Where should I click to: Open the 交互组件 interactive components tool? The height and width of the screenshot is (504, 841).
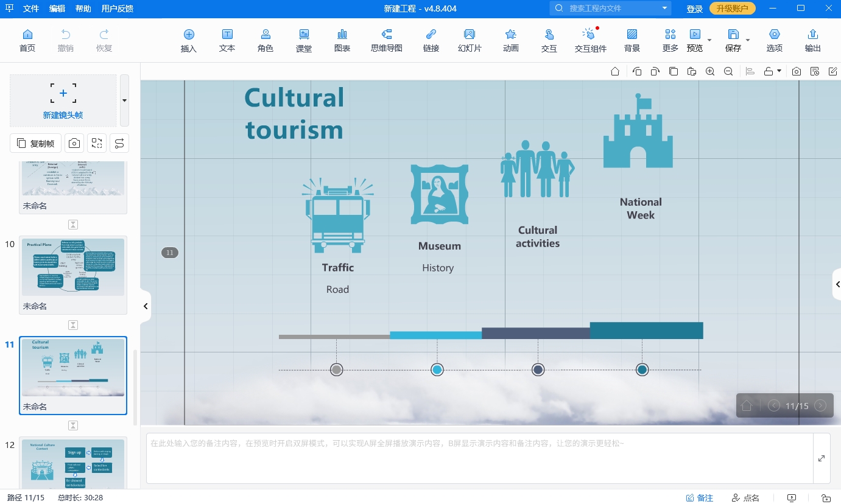591,41
